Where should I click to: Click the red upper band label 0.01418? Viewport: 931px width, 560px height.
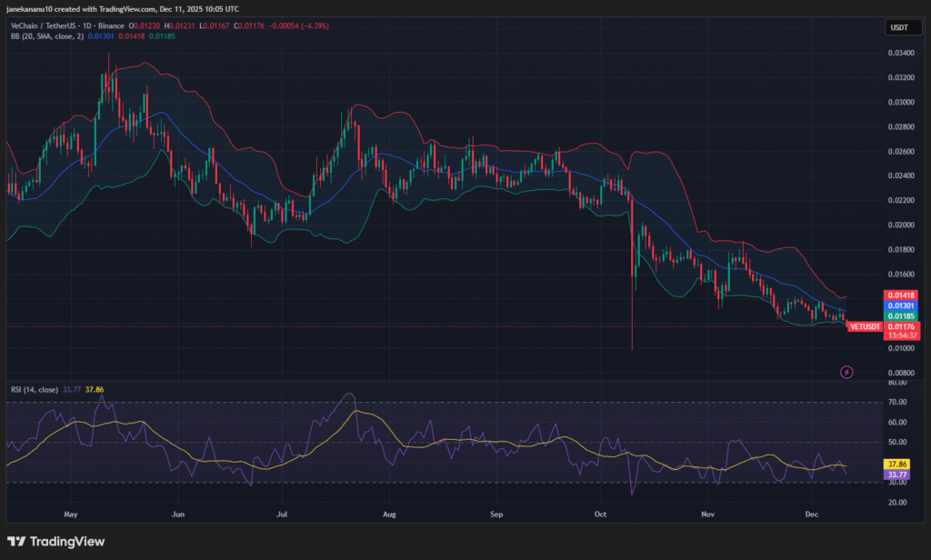900,295
